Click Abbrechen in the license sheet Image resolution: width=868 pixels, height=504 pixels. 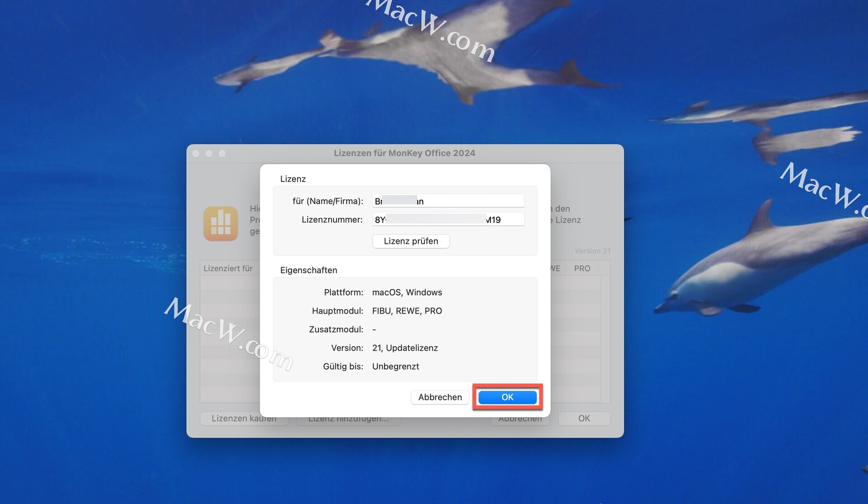pos(440,397)
